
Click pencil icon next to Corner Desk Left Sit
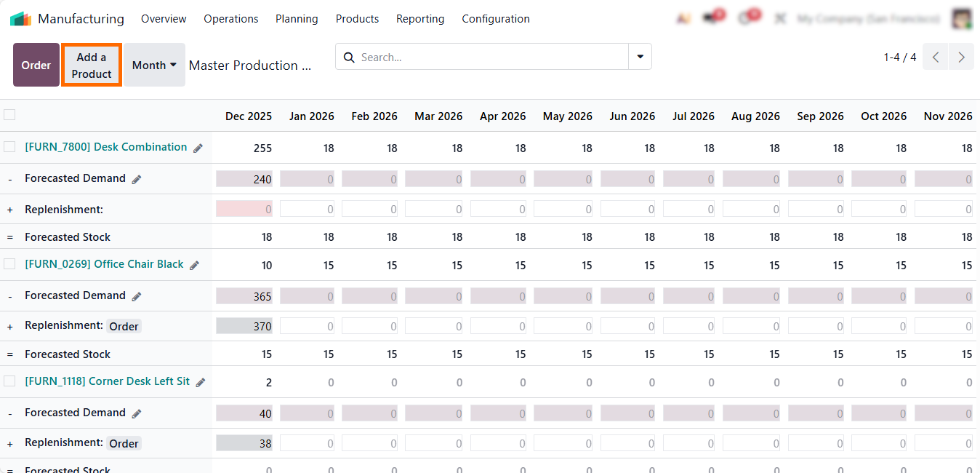point(201,382)
